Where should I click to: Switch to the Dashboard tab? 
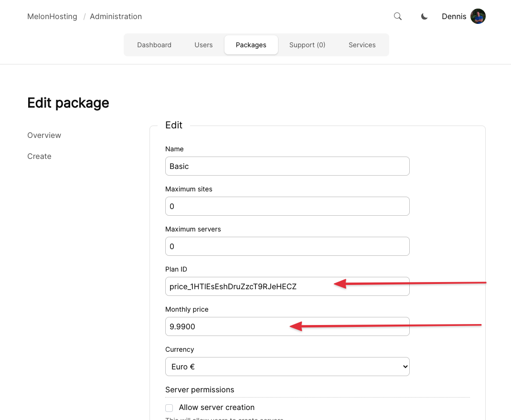154,45
